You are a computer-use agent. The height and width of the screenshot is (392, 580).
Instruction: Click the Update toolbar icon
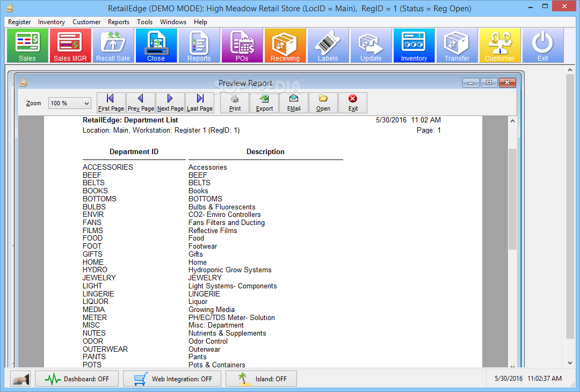coord(371,46)
